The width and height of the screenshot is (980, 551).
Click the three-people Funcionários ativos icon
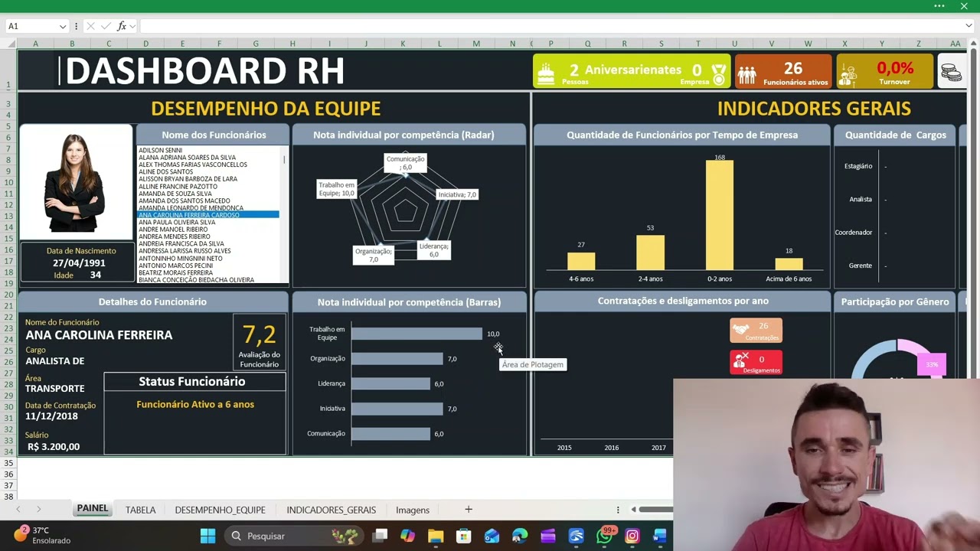747,74
